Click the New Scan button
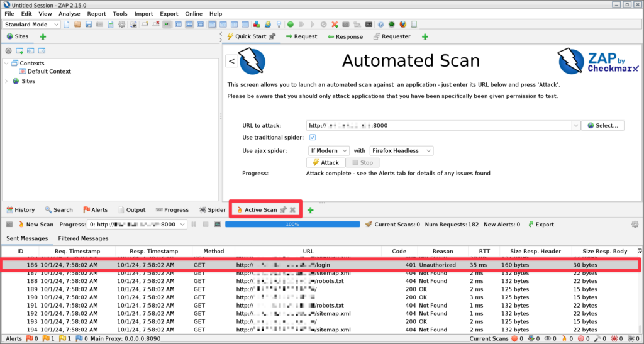The image size is (644, 344). click(36, 225)
